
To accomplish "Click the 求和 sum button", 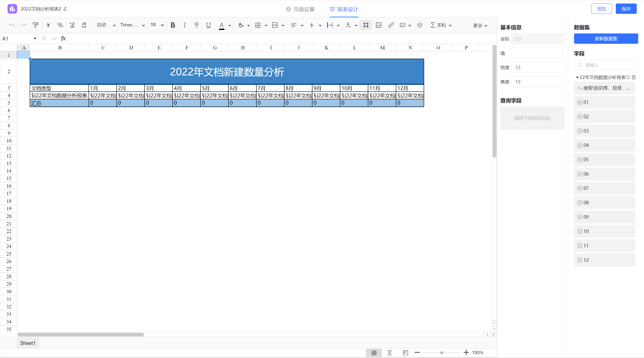I will (438, 25).
